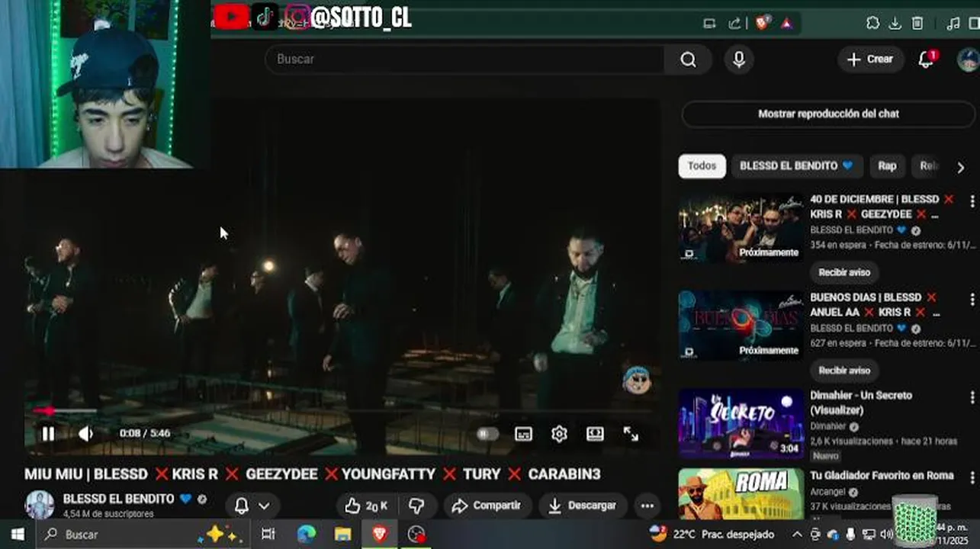This screenshot has width=980, height=549.
Task: Open subscription notification bell dropdown
Action: pyautogui.click(x=252, y=506)
